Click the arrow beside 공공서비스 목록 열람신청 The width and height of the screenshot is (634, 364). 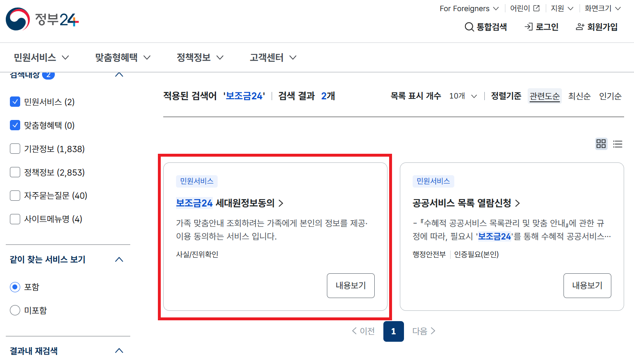[517, 203]
